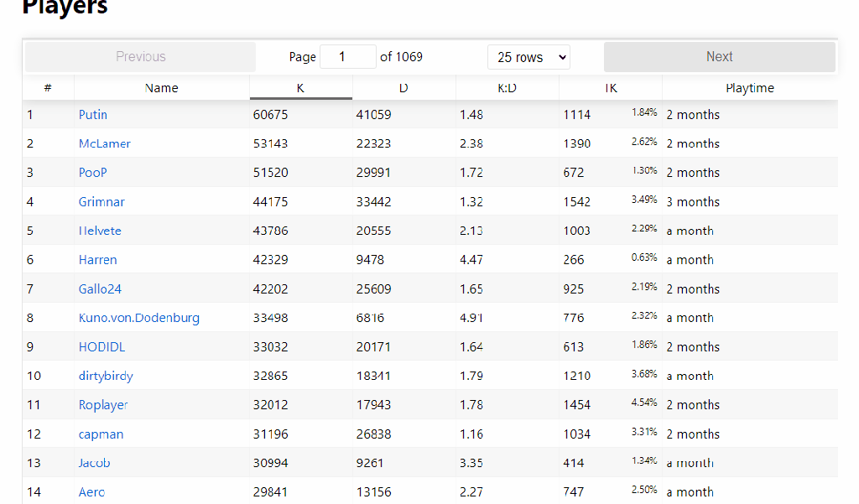Click the dirtybirdy player name

click(106, 376)
